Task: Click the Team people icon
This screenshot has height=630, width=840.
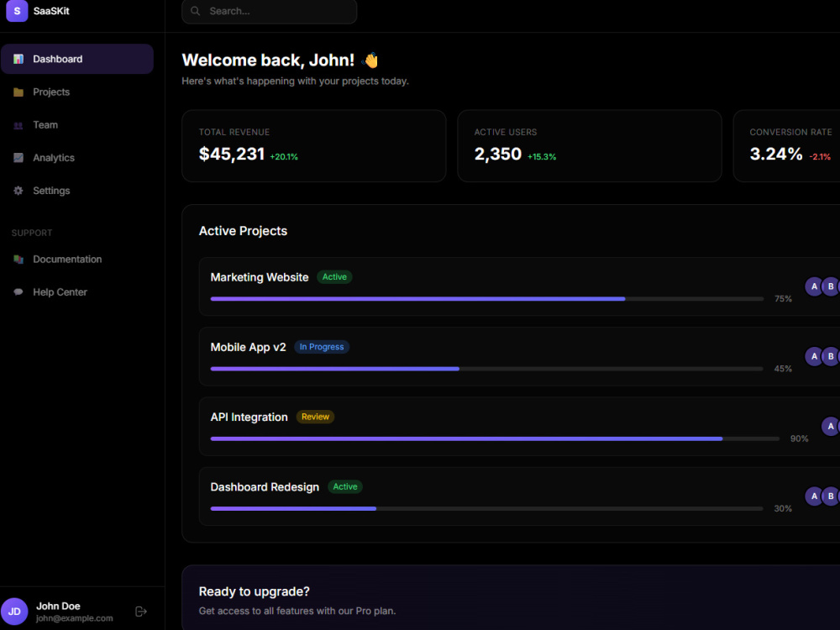Action: coord(18,125)
